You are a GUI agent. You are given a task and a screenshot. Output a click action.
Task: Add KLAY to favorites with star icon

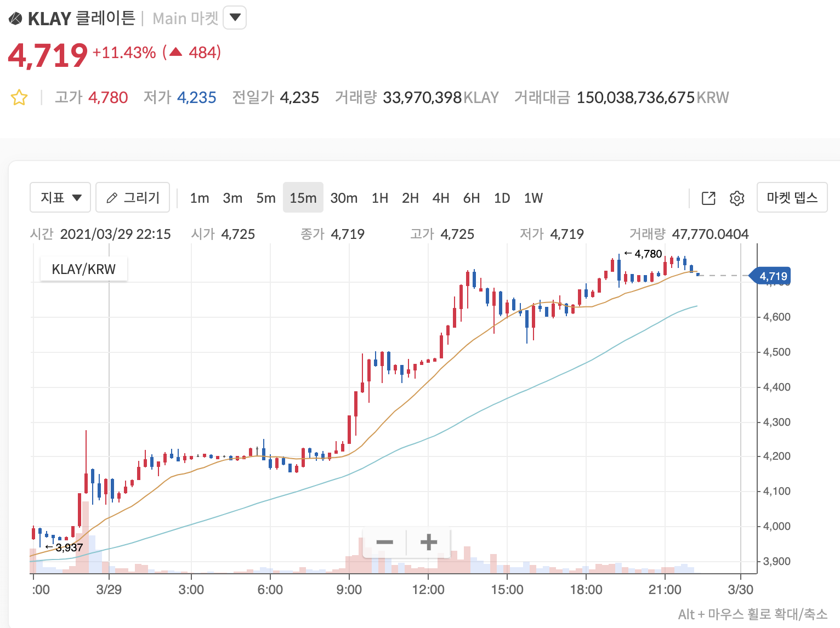[x=19, y=98]
